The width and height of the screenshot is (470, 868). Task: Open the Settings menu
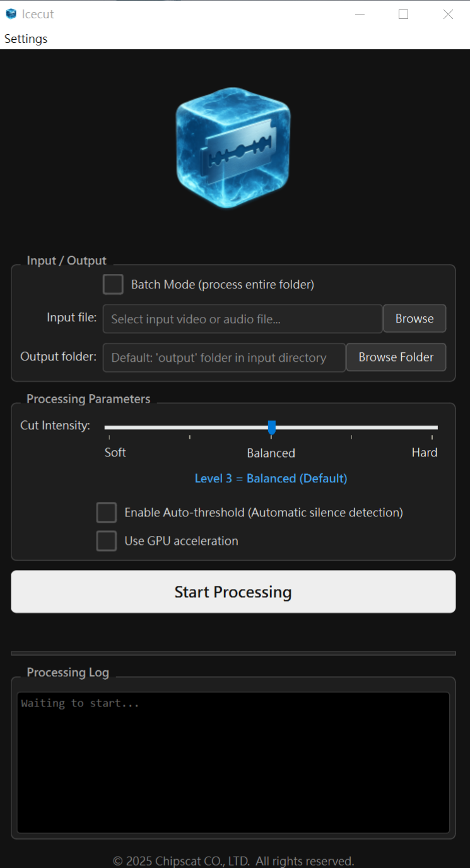point(26,39)
